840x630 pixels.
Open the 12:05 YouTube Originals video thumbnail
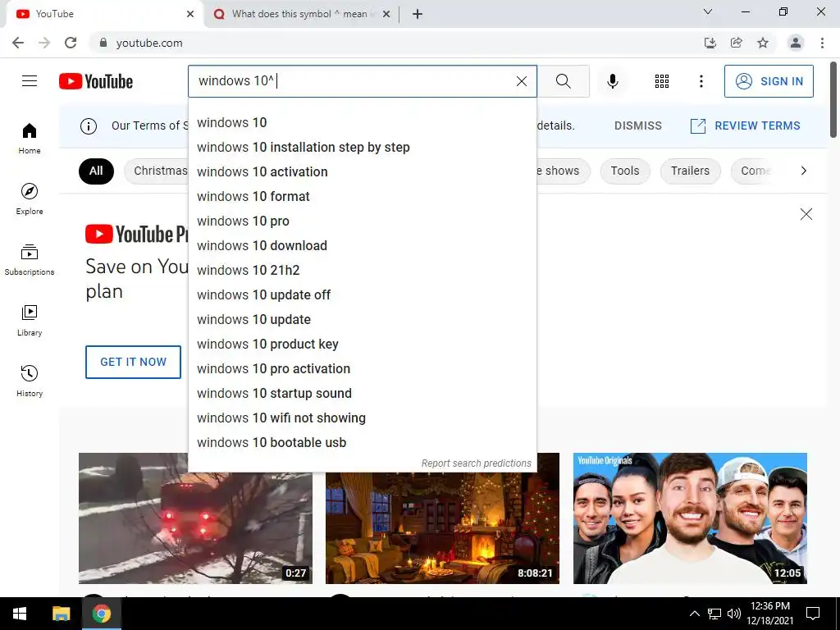(x=690, y=518)
